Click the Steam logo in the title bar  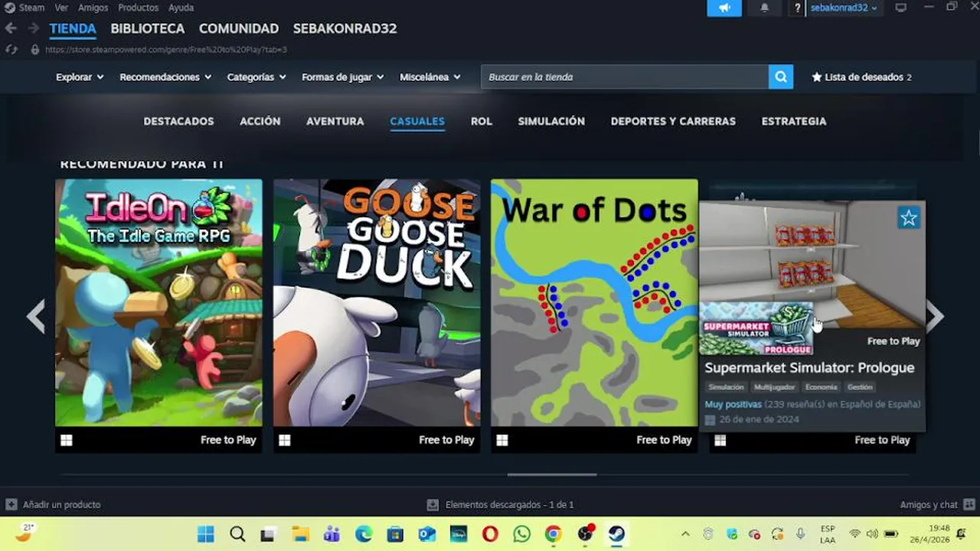coord(10,8)
